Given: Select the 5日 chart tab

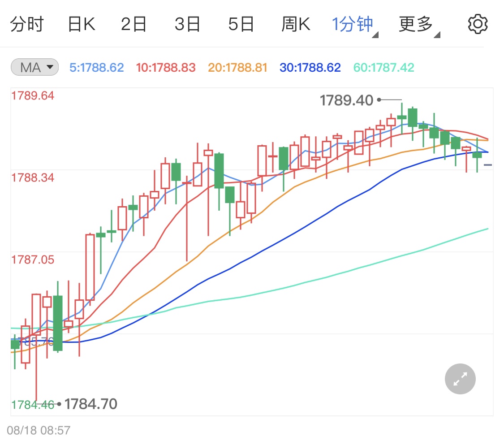Looking at the screenshot, I should [x=241, y=25].
